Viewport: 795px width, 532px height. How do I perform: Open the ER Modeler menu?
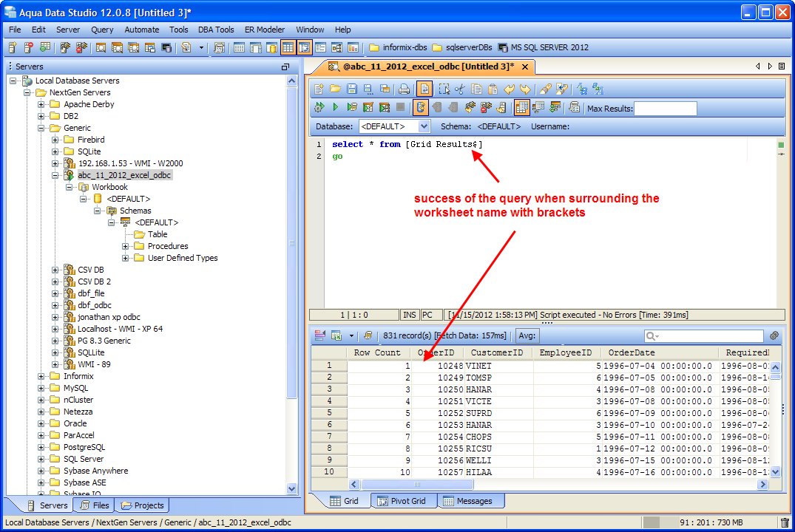(x=265, y=30)
